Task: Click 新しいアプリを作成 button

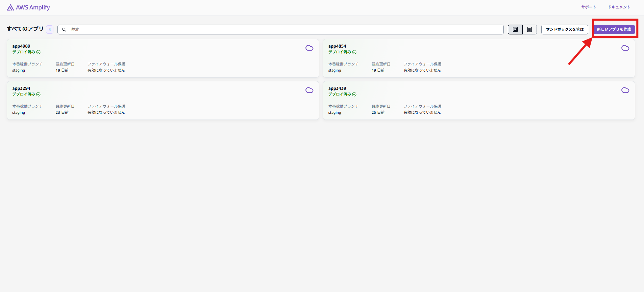Action: (x=614, y=30)
